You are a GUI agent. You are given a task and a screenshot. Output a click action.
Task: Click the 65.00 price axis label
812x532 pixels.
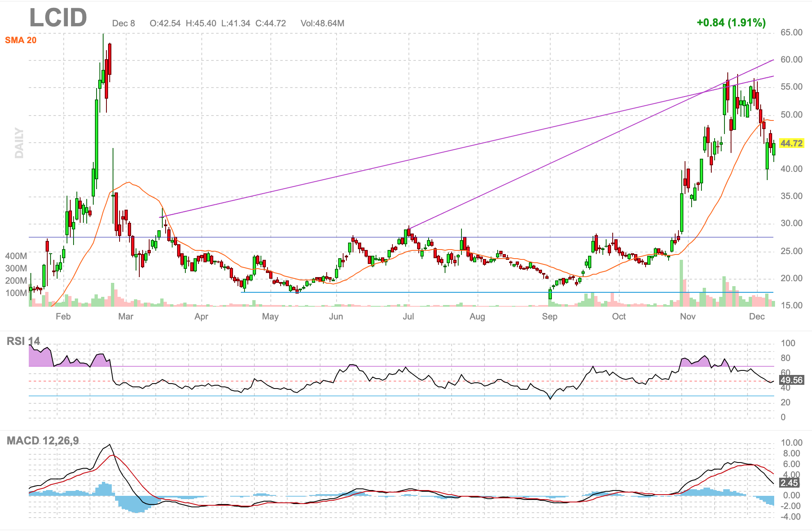[791, 32]
